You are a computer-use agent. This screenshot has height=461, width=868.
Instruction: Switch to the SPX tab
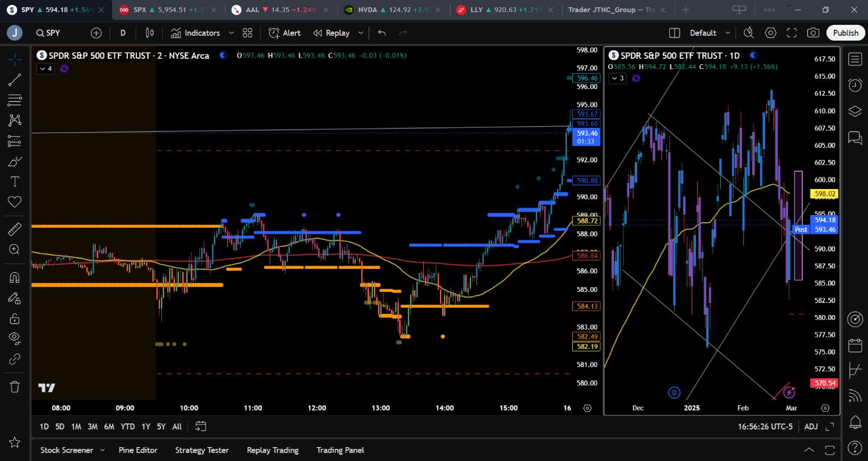(x=169, y=10)
